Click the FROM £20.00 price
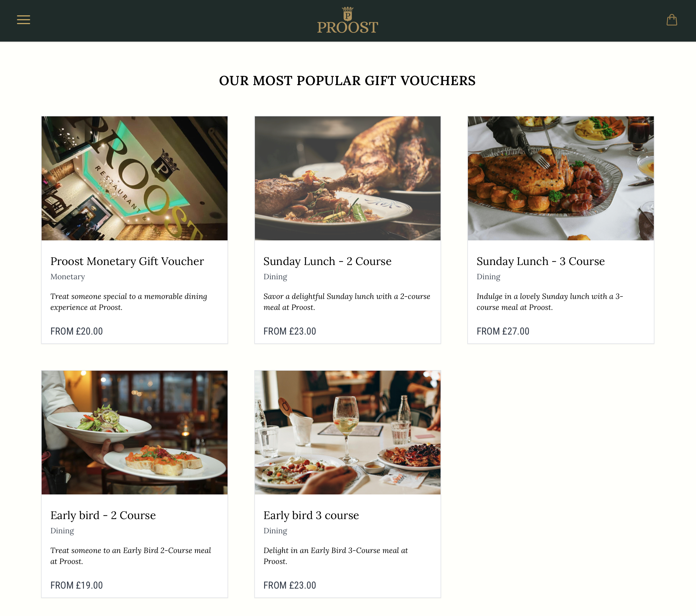 [x=77, y=331]
